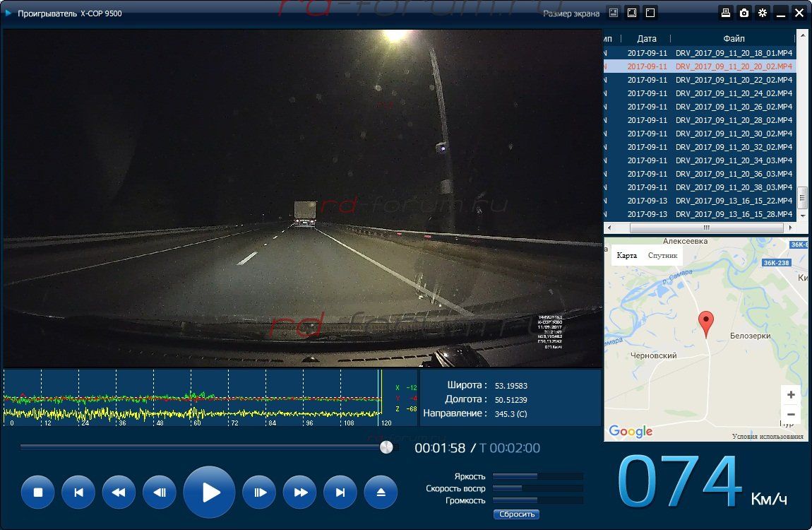The height and width of the screenshot is (530, 812).
Task: Skip to the previous video file
Action: [78, 493]
